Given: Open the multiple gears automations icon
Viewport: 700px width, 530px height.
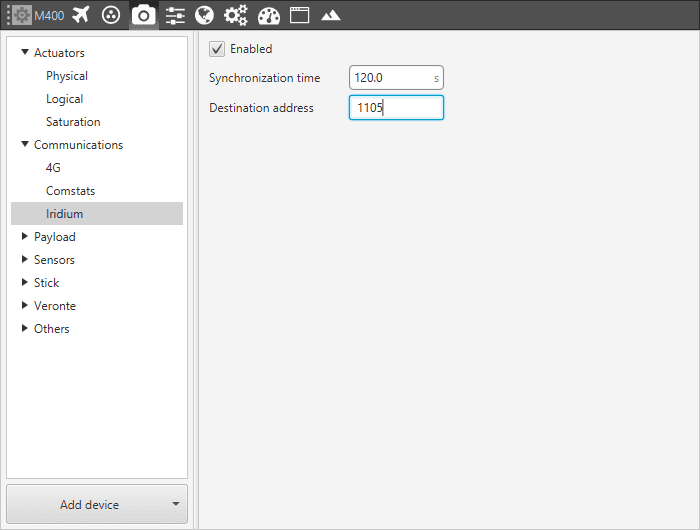Looking at the screenshot, I should click(236, 15).
